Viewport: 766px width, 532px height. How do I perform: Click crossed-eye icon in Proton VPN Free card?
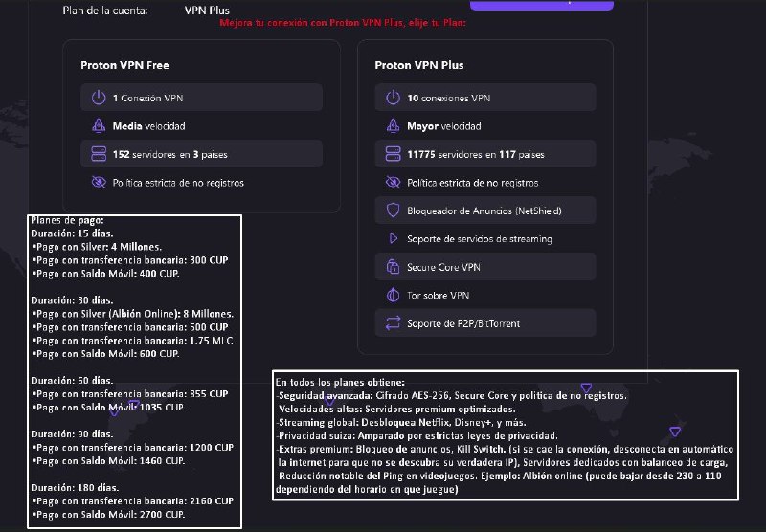point(99,183)
